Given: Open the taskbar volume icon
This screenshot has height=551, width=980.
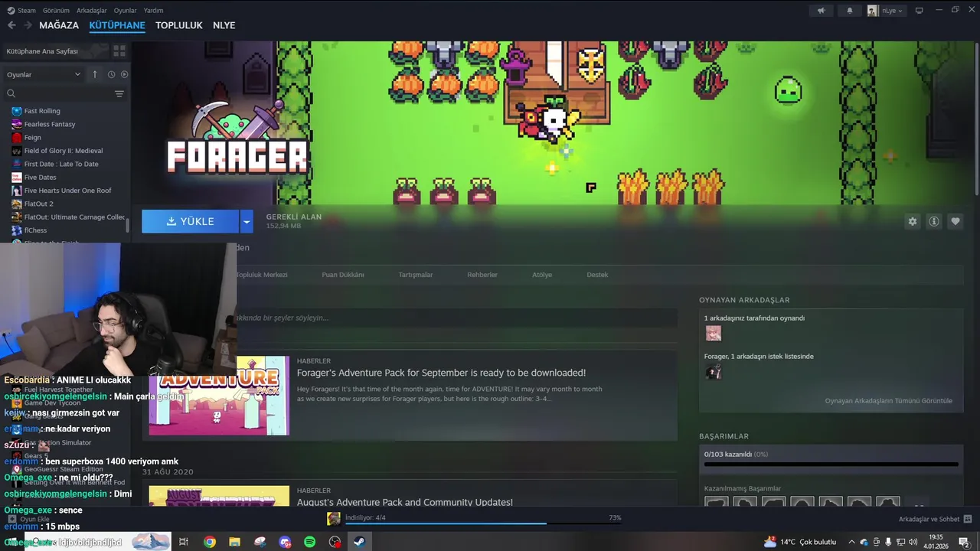Looking at the screenshot, I should [x=913, y=542].
